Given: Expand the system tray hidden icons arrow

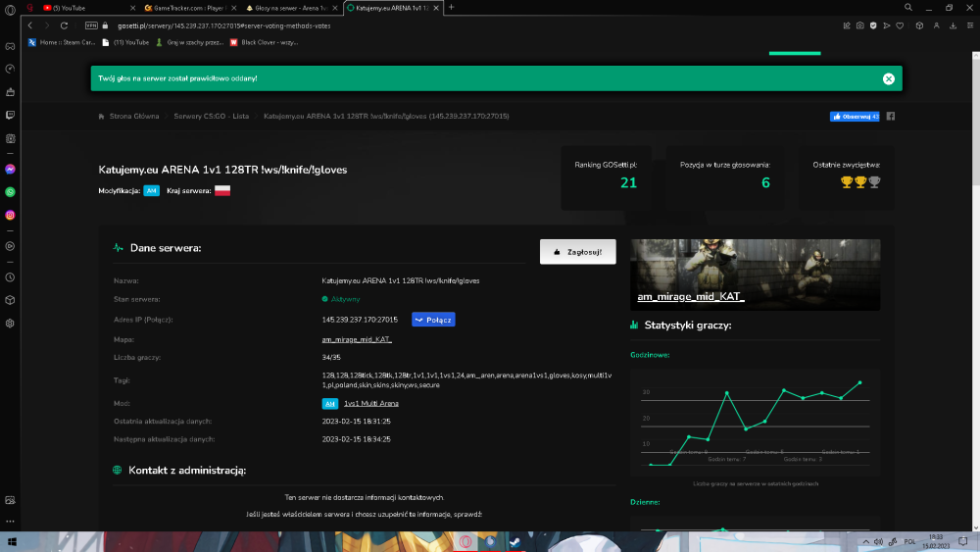Looking at the screenshot, I should [865, 542].
